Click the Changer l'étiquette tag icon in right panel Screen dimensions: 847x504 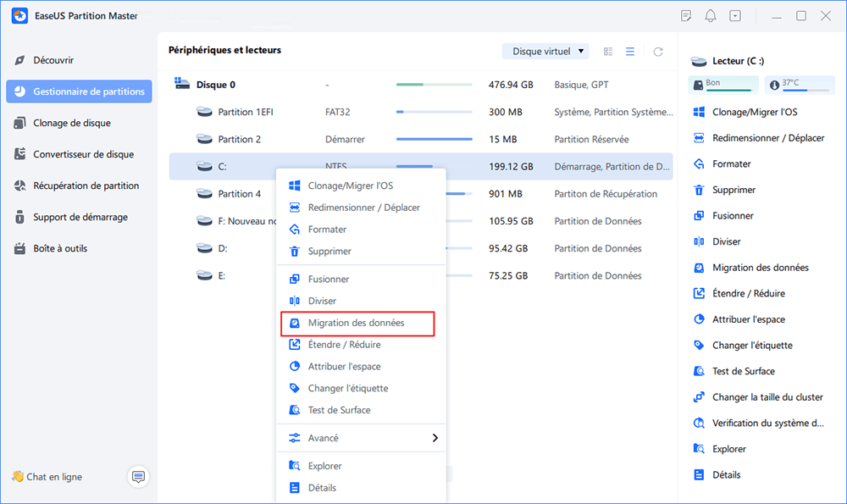pyautogui.click(x=699, y=346)
